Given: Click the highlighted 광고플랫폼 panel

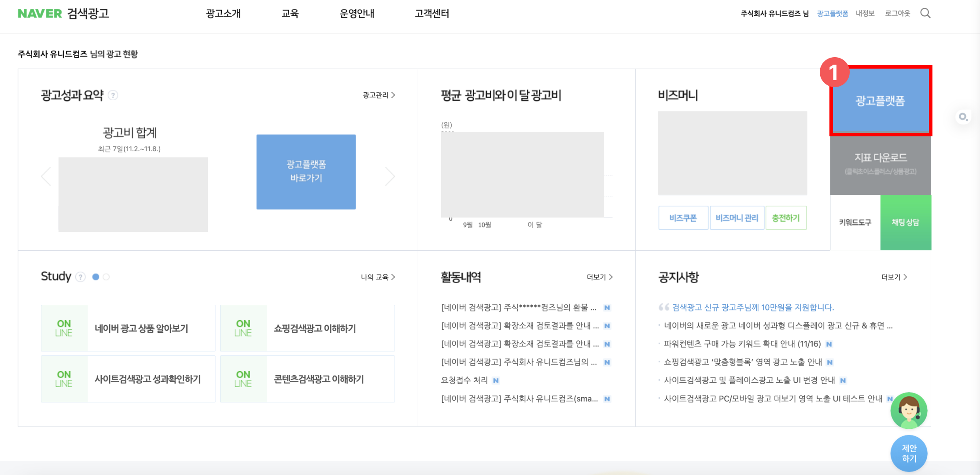Looking at the screenshot, I should pyautogui.click(x=881, y=101).
